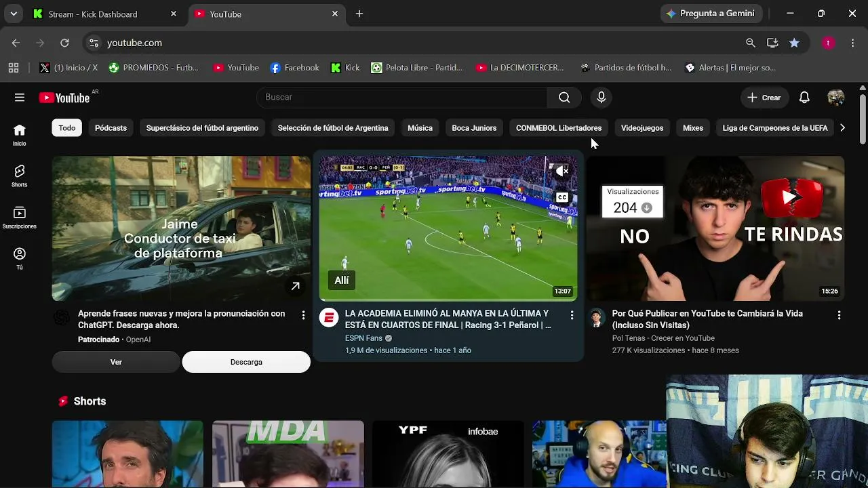The image size is (868, 488).
Task: Open YouTube notifications bell
Action: (804, 98)
